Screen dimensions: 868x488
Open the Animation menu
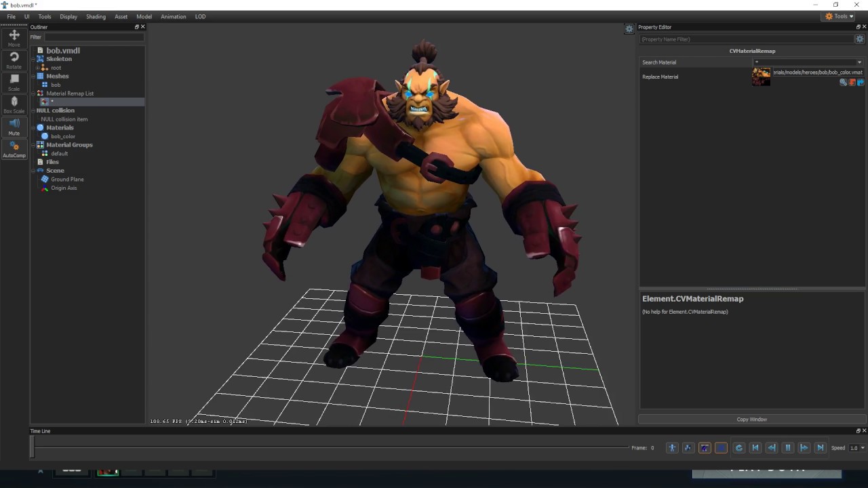click(173, 16)
